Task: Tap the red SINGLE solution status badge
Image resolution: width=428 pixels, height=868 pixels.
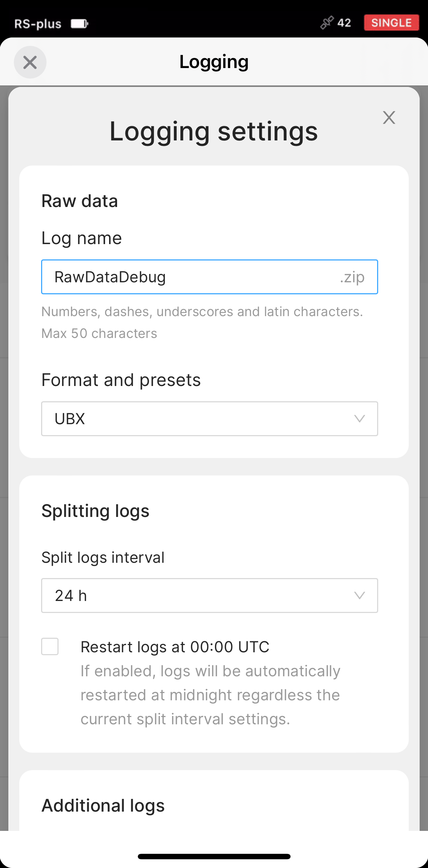Action: [x=391, y=23]
